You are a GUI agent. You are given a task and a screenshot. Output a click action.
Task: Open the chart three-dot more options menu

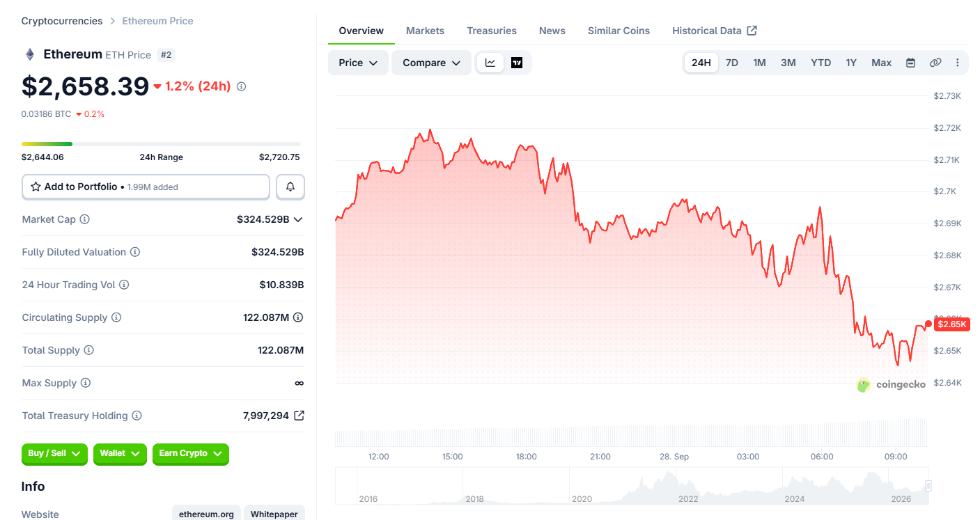(x=958, y=63)
